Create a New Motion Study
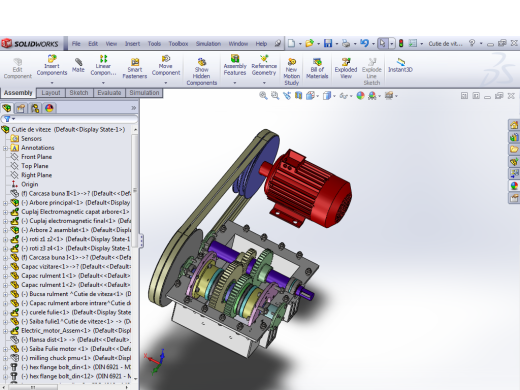The image size is (520, 390). tap(291, 72)
